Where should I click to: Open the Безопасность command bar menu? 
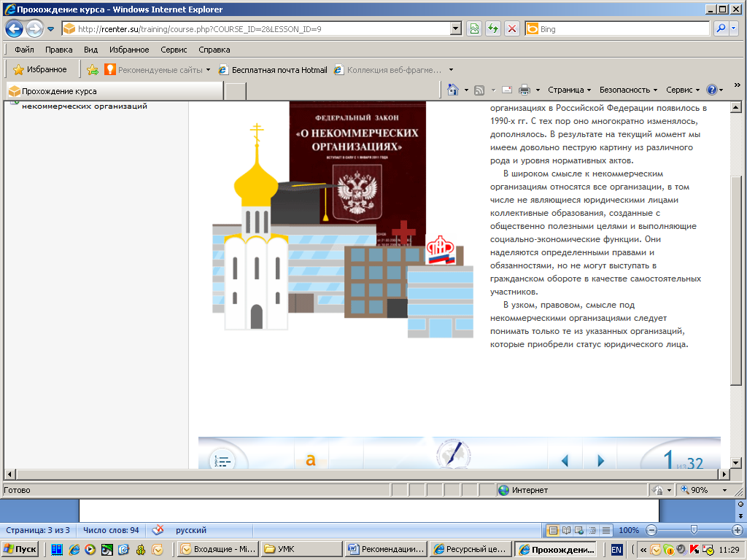tap(628, 90)
